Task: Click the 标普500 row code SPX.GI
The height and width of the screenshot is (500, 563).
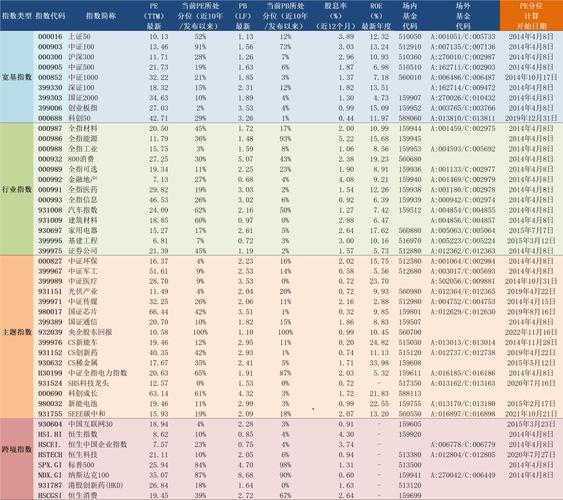Action: pos(50,465)
